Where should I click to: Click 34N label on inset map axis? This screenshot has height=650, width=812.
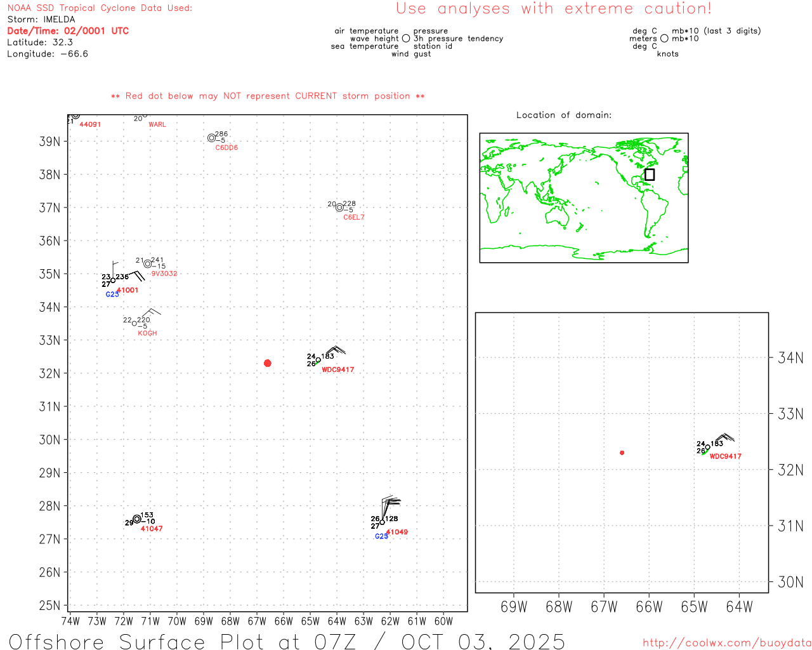[x=790, y=358]
